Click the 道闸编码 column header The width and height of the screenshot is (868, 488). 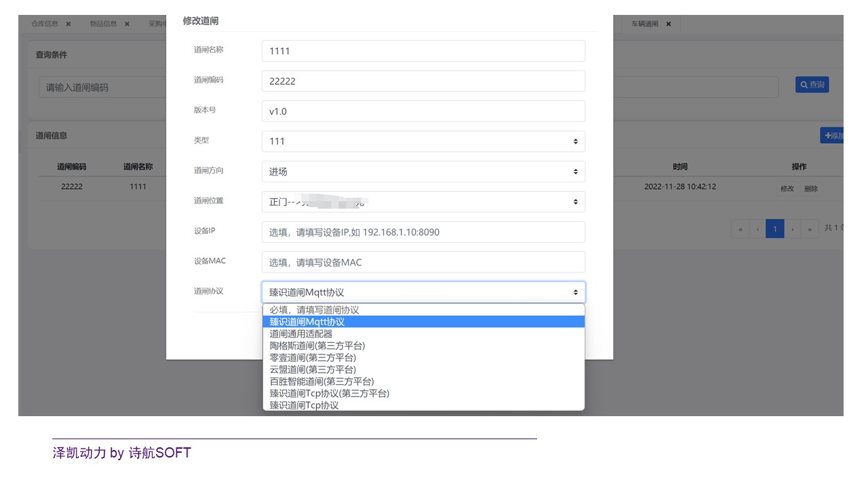pyautogui.click(x=71, y=167)
